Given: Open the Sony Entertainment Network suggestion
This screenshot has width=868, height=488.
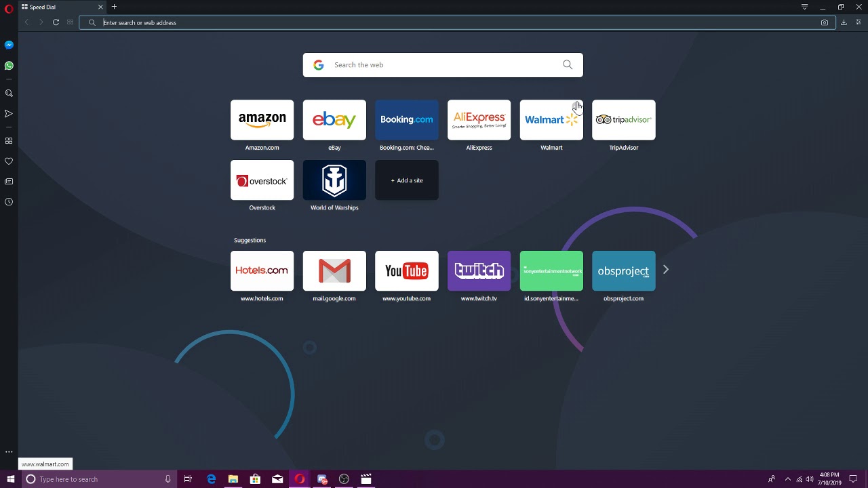Looking at the screenshot, I should 551,271.
